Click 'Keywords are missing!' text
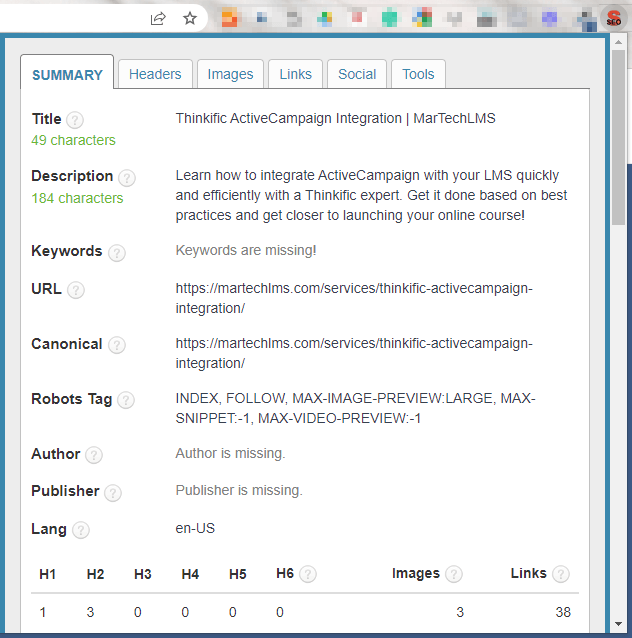 [246, 250]
